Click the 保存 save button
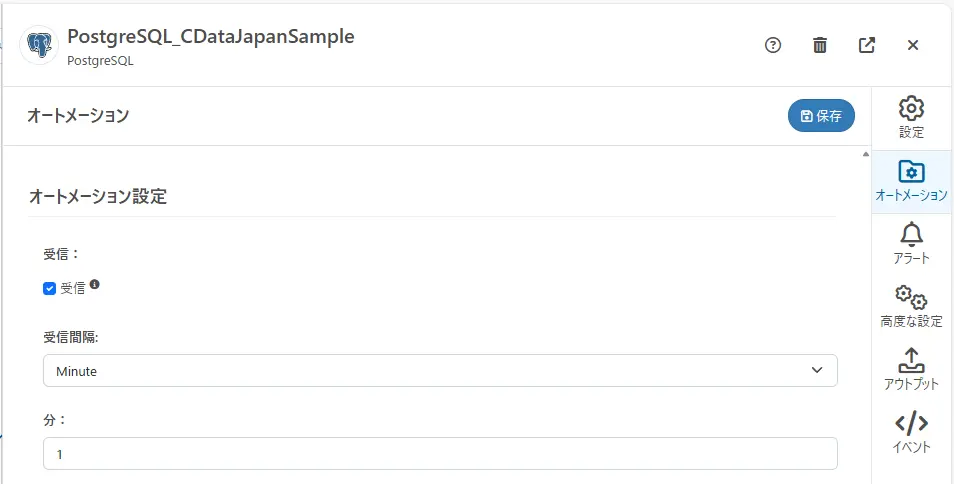Screen dimensions: 954x487 pyautogui.click(x=821, y=116)
